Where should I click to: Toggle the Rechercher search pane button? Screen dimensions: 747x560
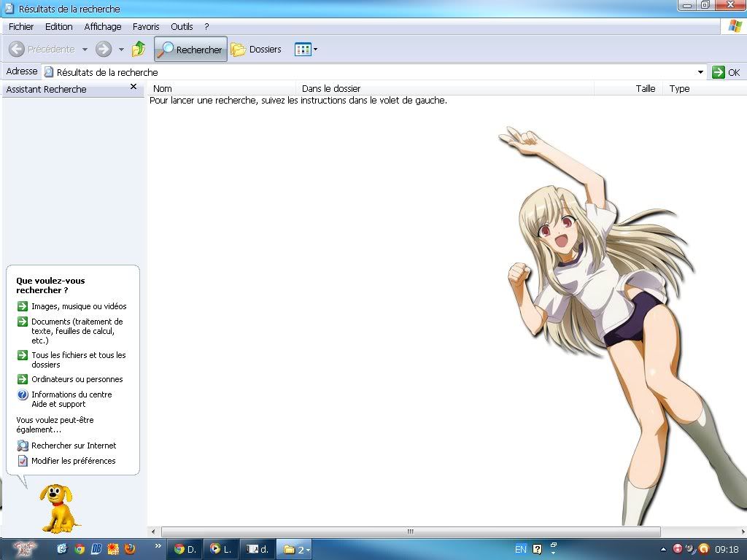coord(190,50)
